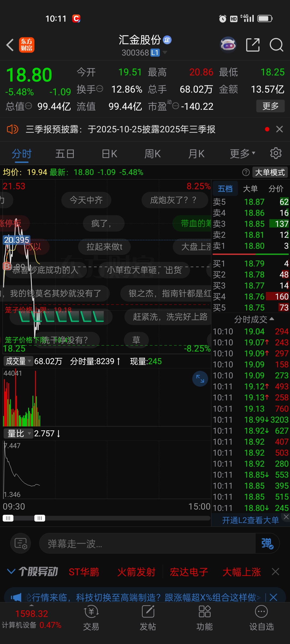Collapse the 分时成交 section arrow

(272, 319)
